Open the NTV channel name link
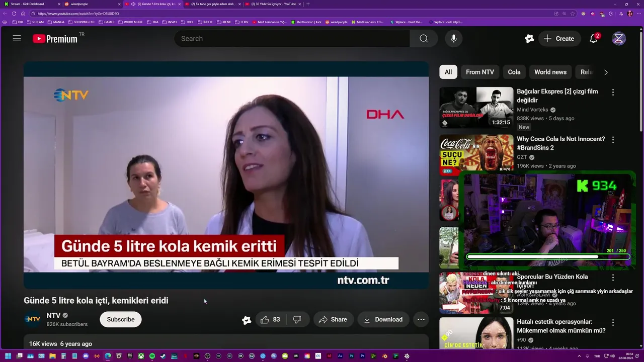This screenshot has width=644, height=362. pyautogui.click(x=53, y=316)
